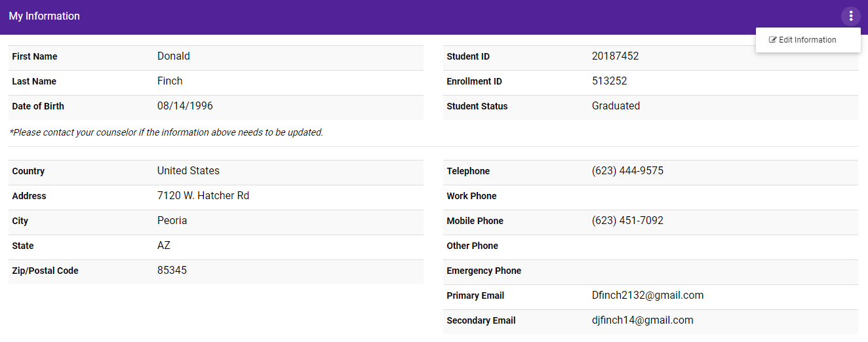Click the telephone number (623) 444-9575
Screen dimensions: 868x342
[627, 171]
